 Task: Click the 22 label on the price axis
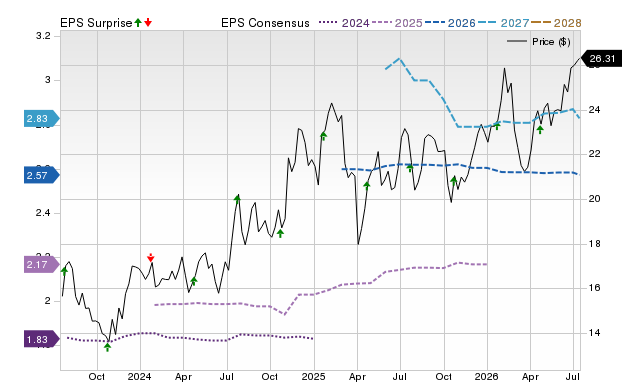tap(594, 154)
